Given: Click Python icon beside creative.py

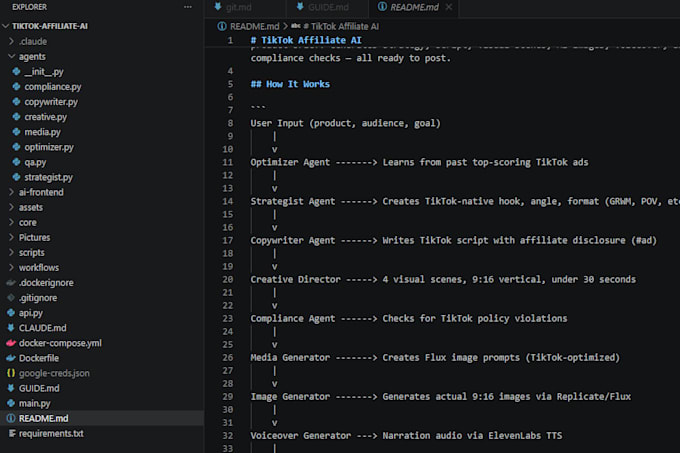Looking at the screenshot, I should 16,117.
